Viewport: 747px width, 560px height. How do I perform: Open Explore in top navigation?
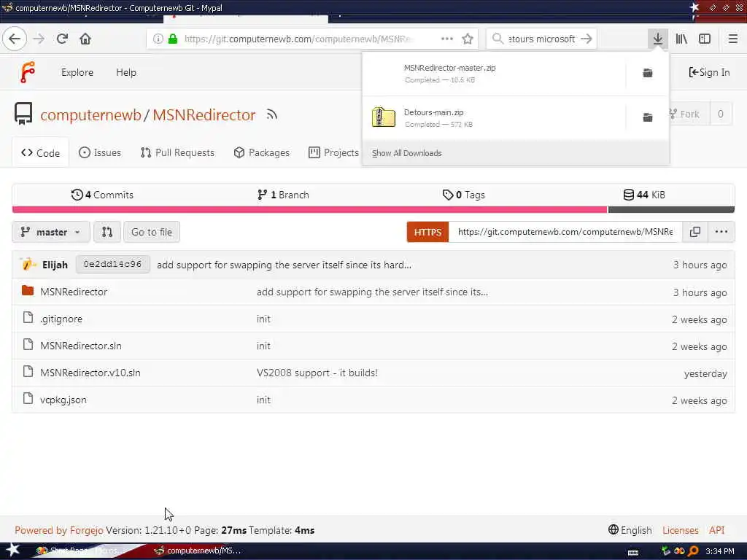click(77, 72)
